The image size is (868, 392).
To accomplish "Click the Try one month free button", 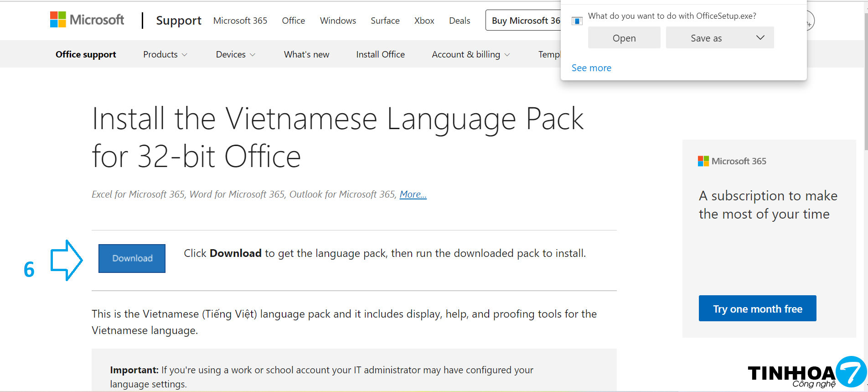I will [x=757, y=309].
